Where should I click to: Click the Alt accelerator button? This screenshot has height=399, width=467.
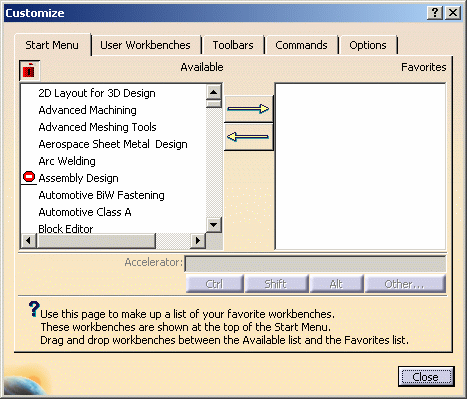(336, 284)
